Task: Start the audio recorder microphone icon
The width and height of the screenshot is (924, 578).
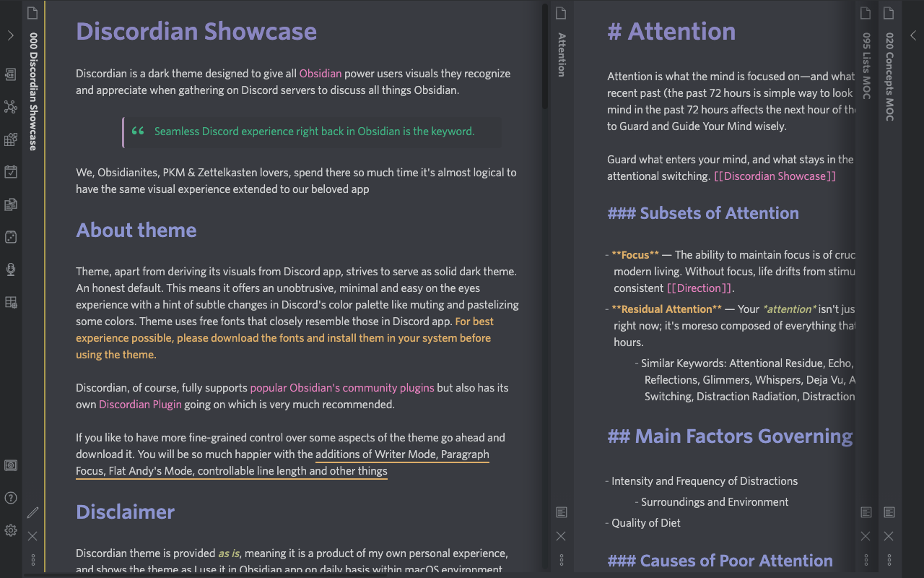Action: tap(11, 269)
